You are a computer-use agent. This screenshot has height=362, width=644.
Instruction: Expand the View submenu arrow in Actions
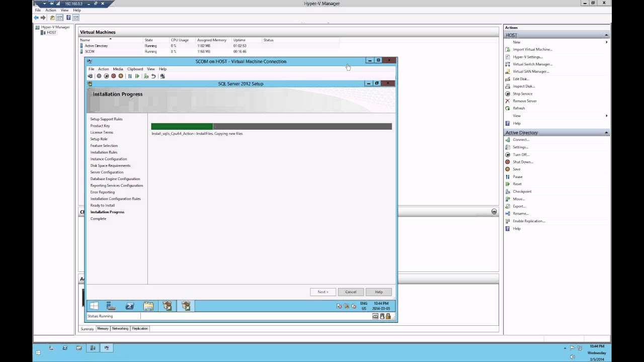[606, 116]
